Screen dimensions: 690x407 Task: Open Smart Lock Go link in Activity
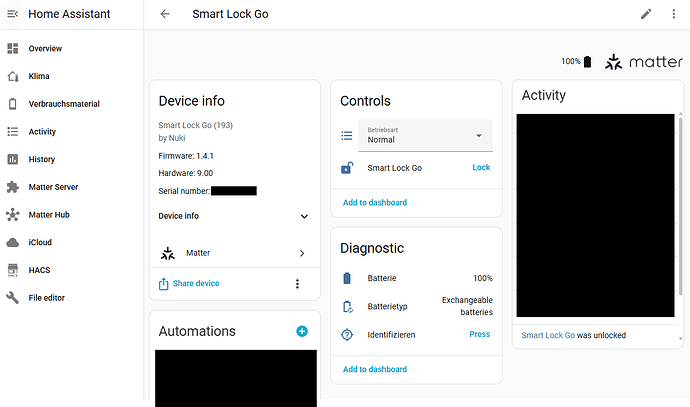548,336
